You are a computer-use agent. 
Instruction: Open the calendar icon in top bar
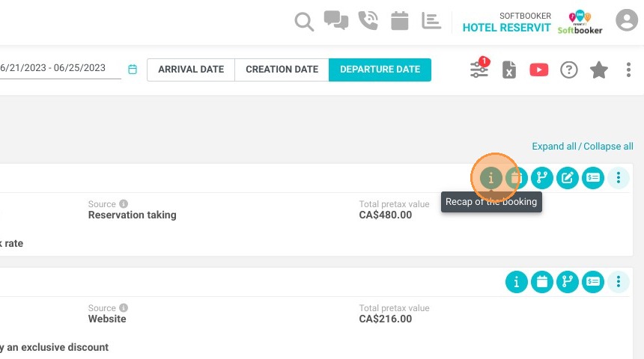click(x=400, y=20)
